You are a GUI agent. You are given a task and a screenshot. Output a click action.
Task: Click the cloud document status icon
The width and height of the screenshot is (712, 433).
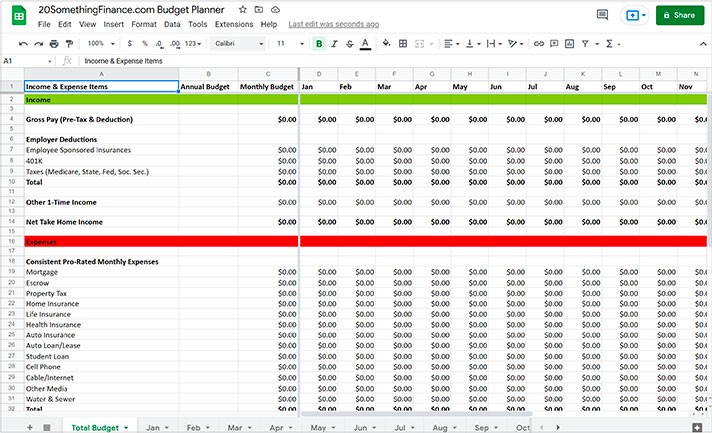click(275, 10)
